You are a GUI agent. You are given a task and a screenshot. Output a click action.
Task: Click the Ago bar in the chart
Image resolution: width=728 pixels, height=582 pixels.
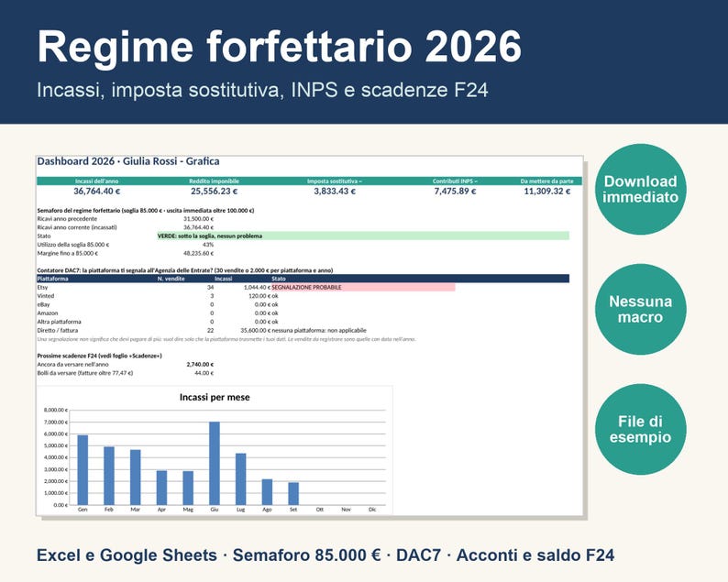(267, 492)
